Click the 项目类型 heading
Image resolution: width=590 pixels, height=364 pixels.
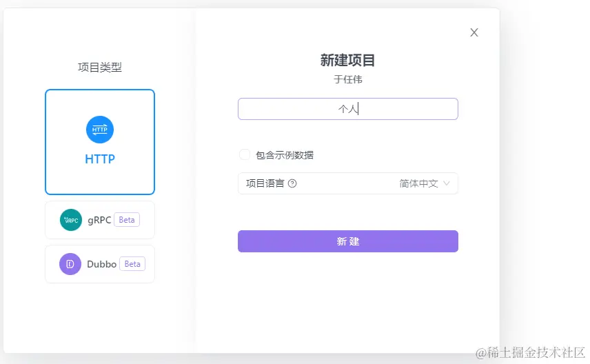(x=100, y=67)
